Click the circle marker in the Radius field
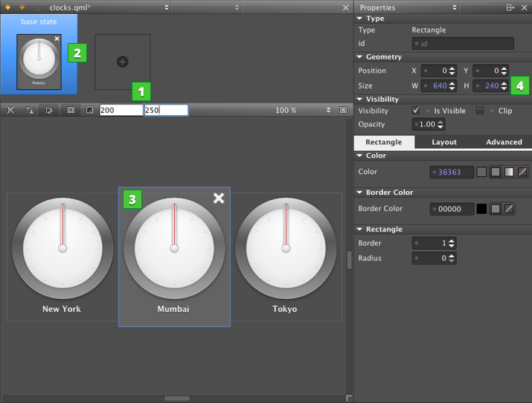Screen dimensions: 532x403 pos(417,258)
